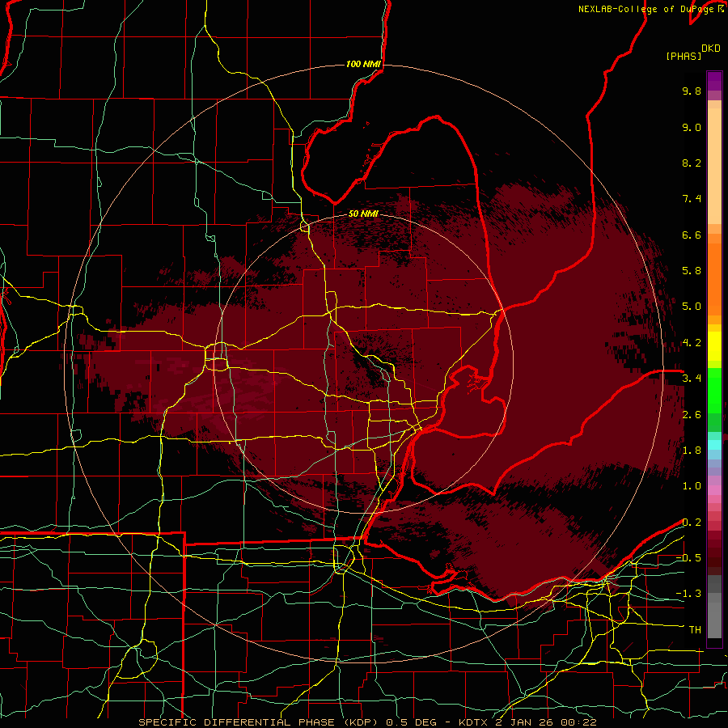Image resolution: width=728 pixels, height=728 pixels.
Task: Click the 1.0 scale value
Action: click(692, 486)
